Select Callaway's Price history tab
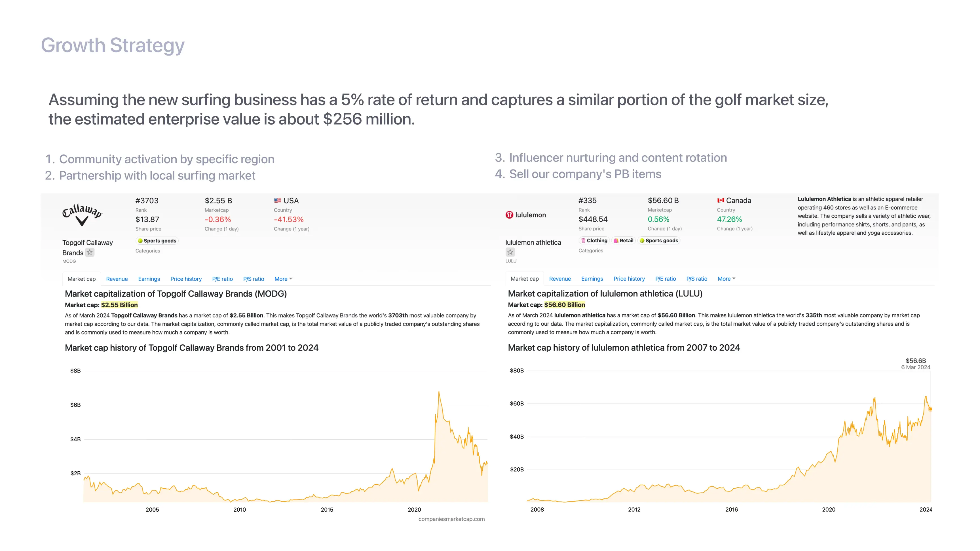The image size is (980, 551). [x=186, y=279]
